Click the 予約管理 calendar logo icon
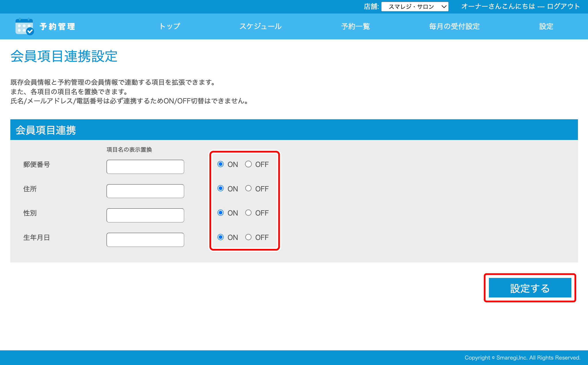This screenshot has height=365, width=588. point(24,26)
